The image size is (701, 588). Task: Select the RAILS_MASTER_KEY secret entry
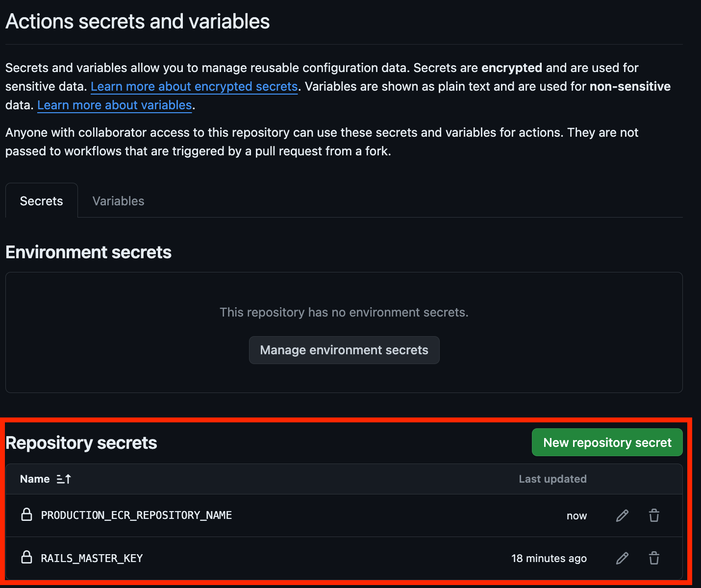click(x=92, y=558)
